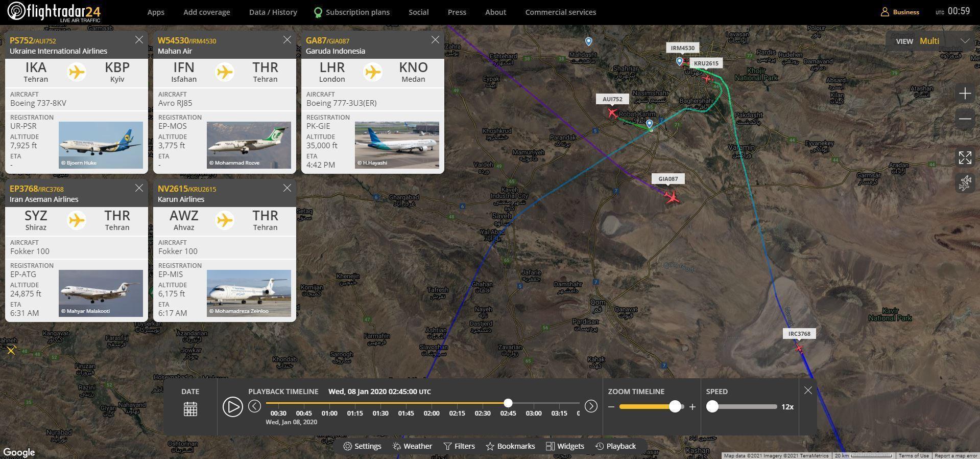Open the Filters toolbar option
The image size is (980, 459).
pyautogui.click(x=459, y=446)
